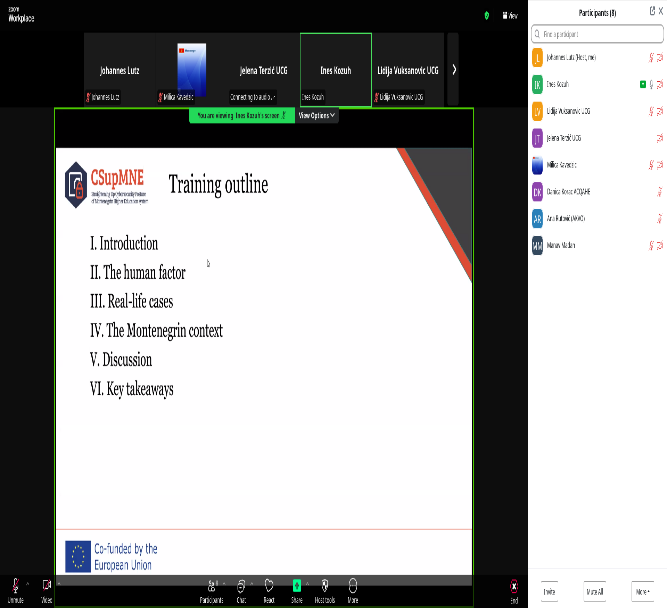Pop out the Participants panel
This screenshot has width=667, height=608.
tap(652, 11)
